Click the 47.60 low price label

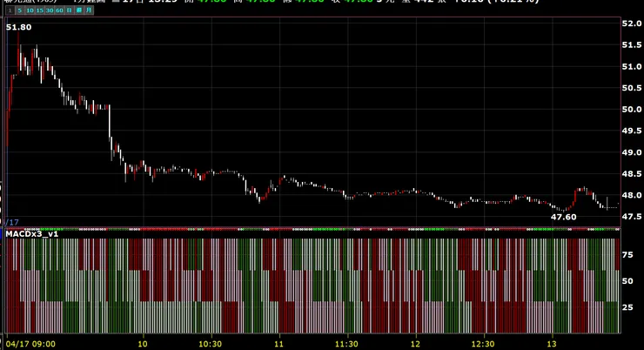point(564,217)
